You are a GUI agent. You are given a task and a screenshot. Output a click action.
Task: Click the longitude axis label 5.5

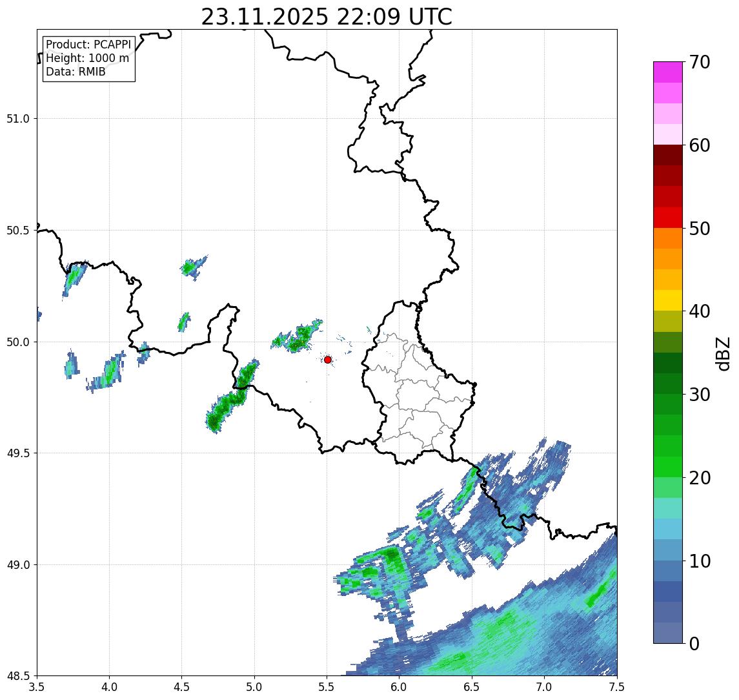327,687
